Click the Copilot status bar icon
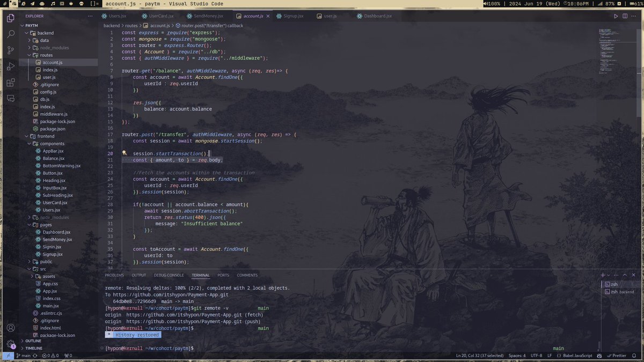Viewport: 644px width, 362px height. (601, 355)
